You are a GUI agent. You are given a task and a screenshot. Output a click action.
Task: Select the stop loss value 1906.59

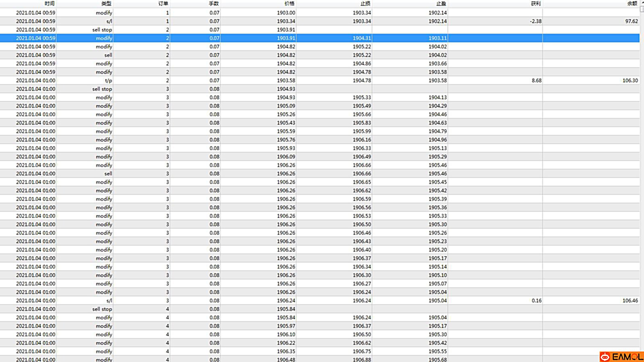(x=362, y=199)
